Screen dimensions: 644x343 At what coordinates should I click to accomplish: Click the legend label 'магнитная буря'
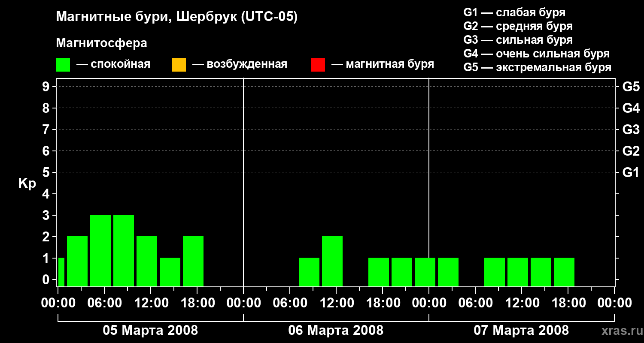pyautogui.click(x=390, y=64)
